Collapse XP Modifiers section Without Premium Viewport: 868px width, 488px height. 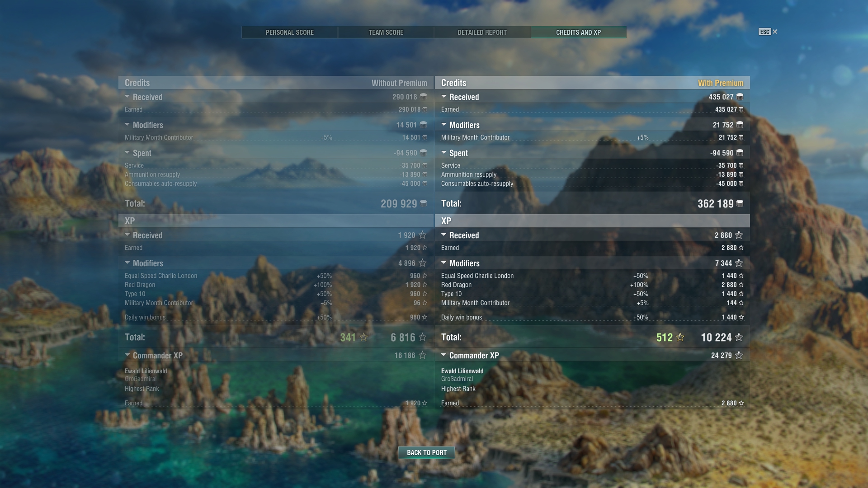pyautogui.click(x=127, y=263)
